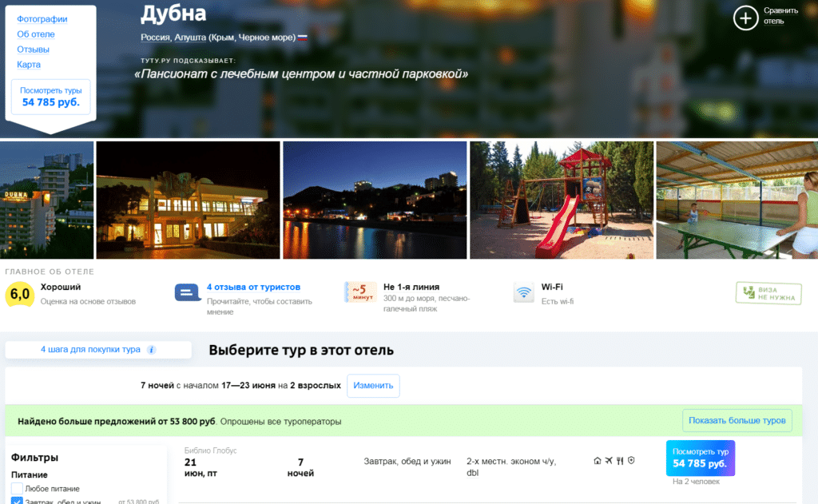Open the Карта link in sidebar

click(29, 65)
